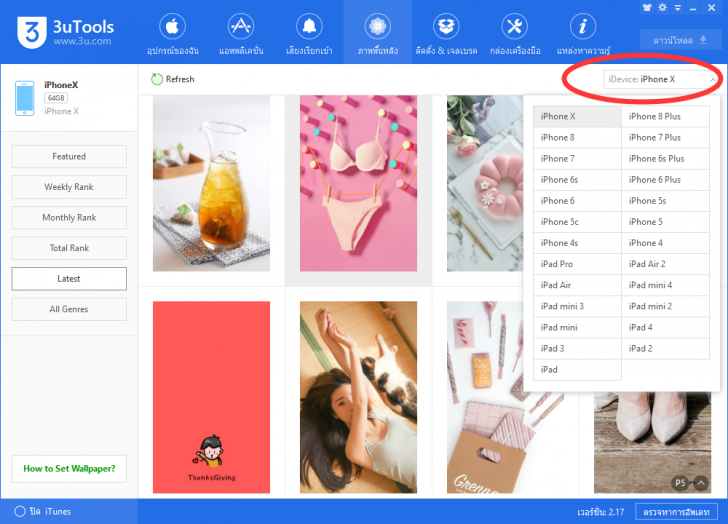Select the last iPad option
The image size is (728, 524).
point(577,369)
